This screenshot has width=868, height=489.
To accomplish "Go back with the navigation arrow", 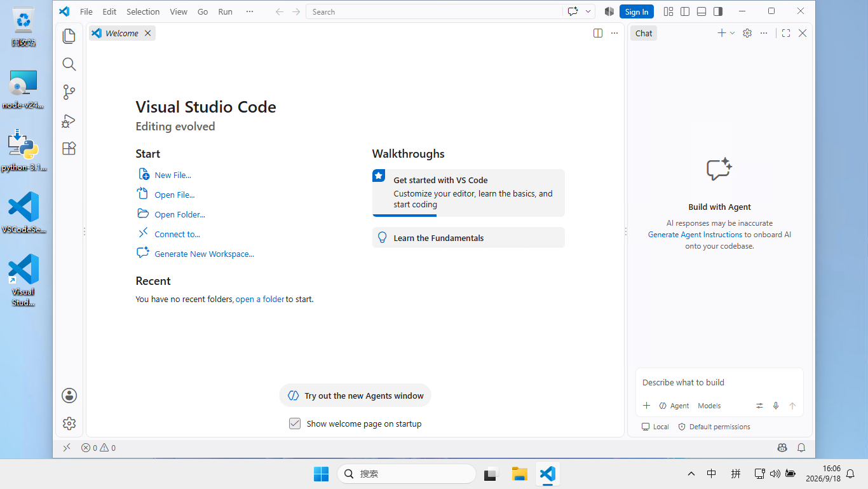I will click(x=280, y=11).
